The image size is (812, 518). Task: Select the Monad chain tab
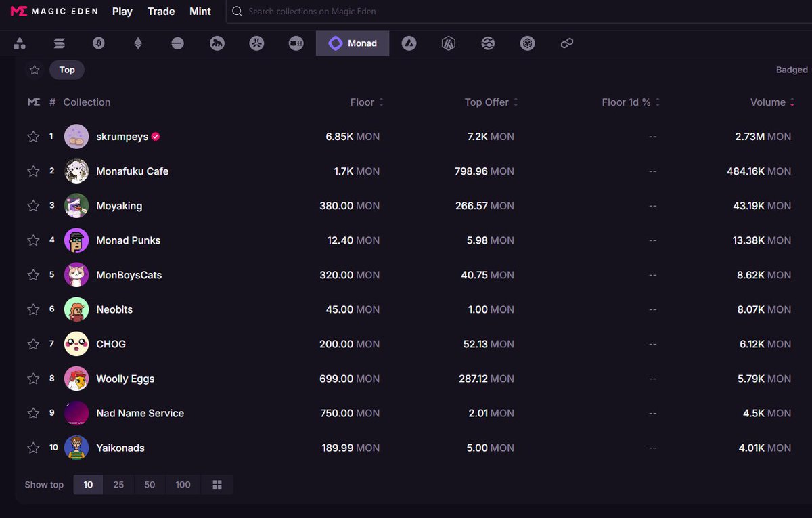tap(353, 43)
